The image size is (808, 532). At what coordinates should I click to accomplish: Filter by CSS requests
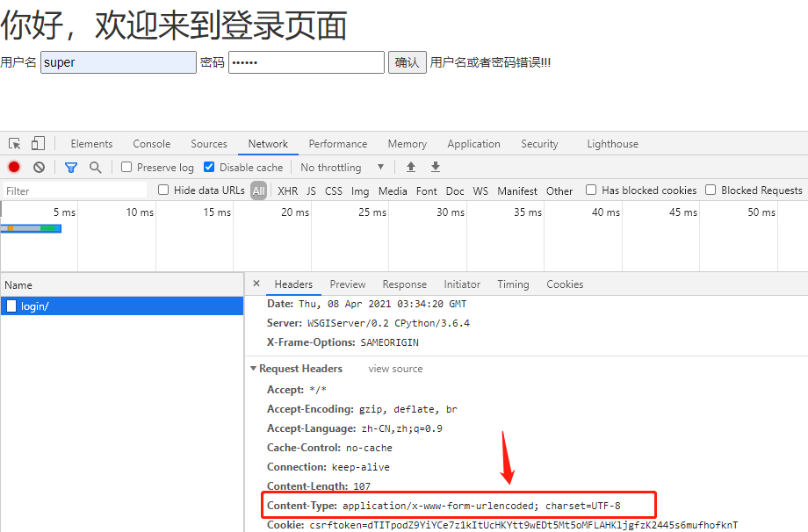pyautogui.click(x=334, y=191)
